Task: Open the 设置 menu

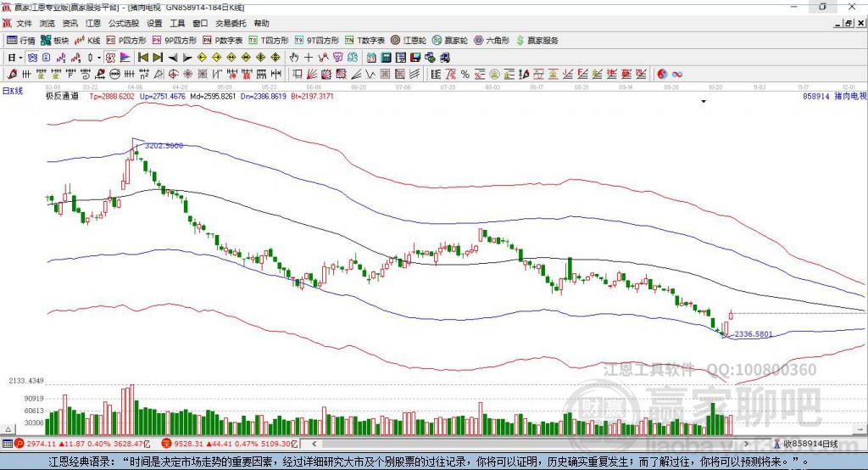Action: 154,23
